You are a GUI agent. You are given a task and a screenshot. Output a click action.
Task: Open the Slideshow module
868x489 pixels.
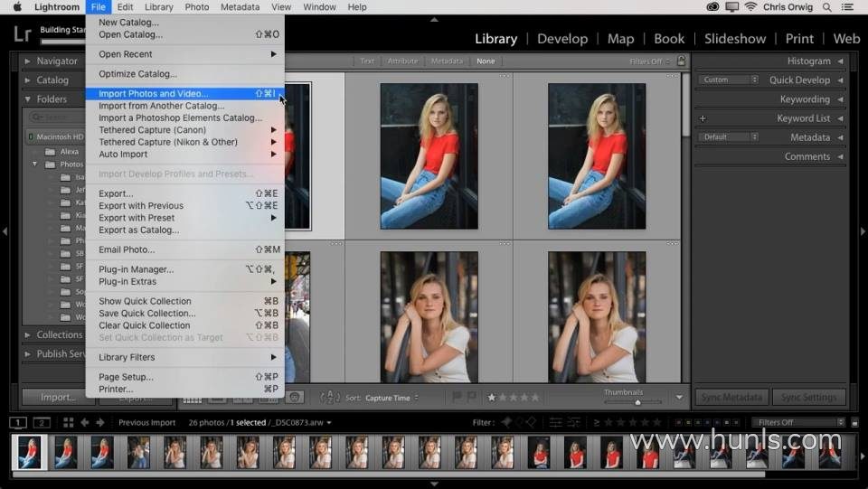coord(735,39)
